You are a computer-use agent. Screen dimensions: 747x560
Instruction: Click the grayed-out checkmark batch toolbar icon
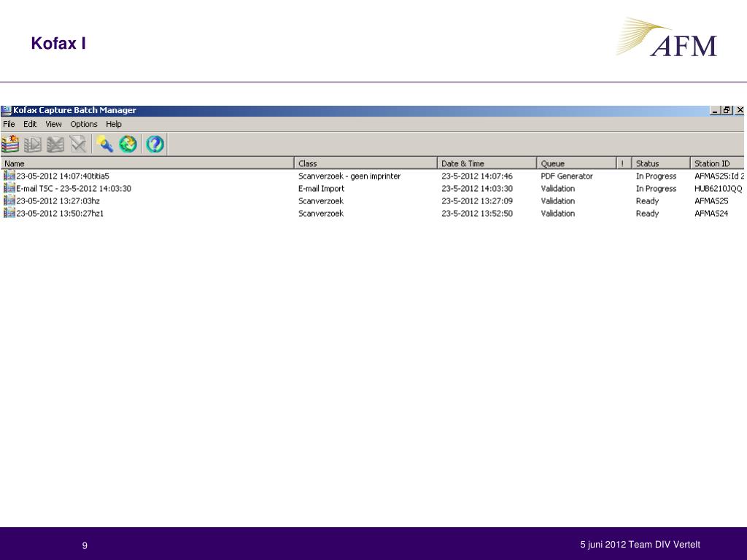point(78,144)
